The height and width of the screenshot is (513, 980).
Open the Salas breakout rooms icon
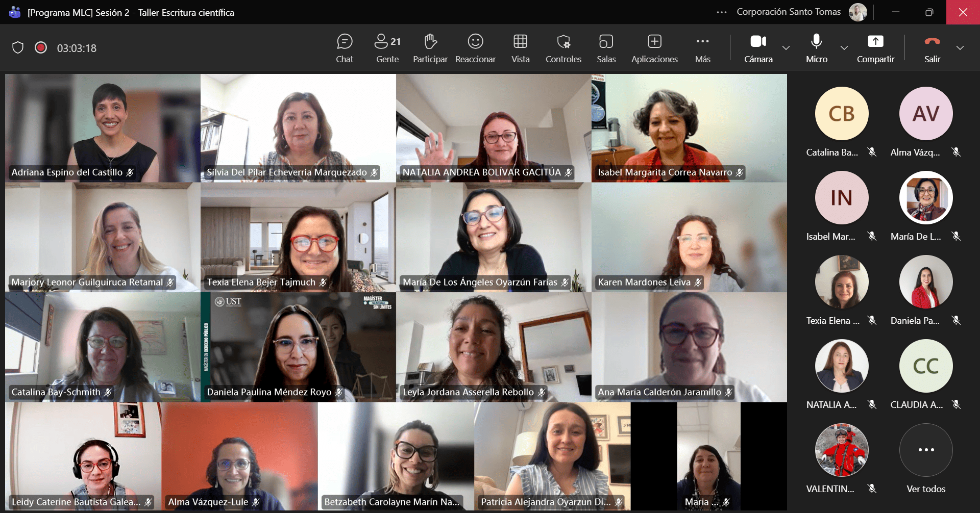click(x=606, y=47)
